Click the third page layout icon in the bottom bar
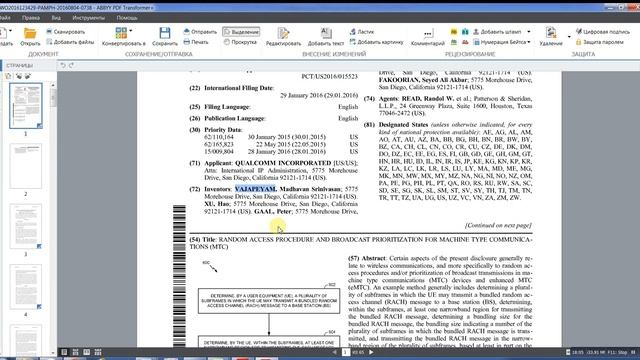The image size is (640, 360). (x=87, y=352)
